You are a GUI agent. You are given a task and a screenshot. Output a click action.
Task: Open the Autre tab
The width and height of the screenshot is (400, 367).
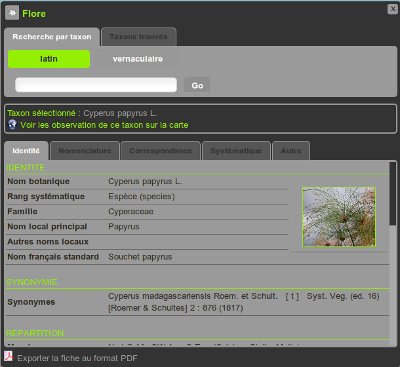[291, 151]
